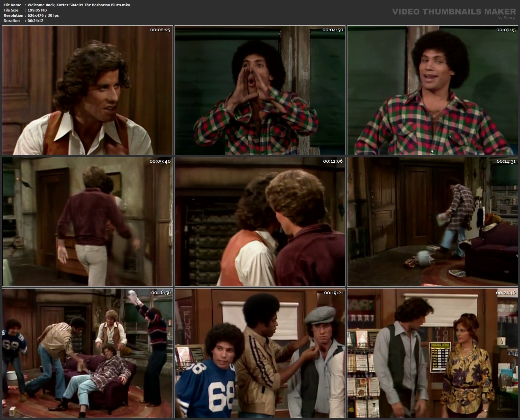Select the thumbnail stamped 00:19:21
Image resolution: width=520 pixels, height=420 pixels.
pos(260,353)
